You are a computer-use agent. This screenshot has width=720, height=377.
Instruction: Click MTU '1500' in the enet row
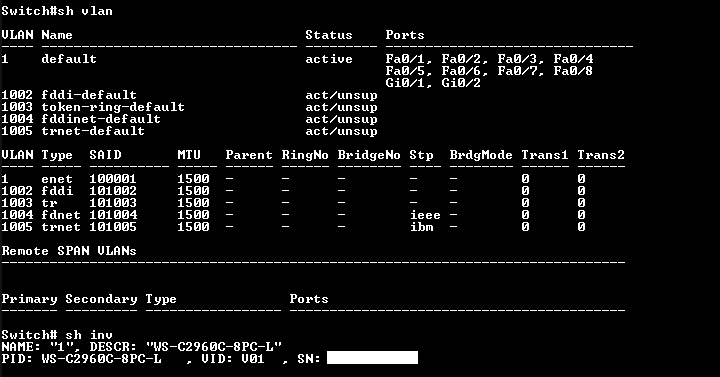[x=193, y=179]
